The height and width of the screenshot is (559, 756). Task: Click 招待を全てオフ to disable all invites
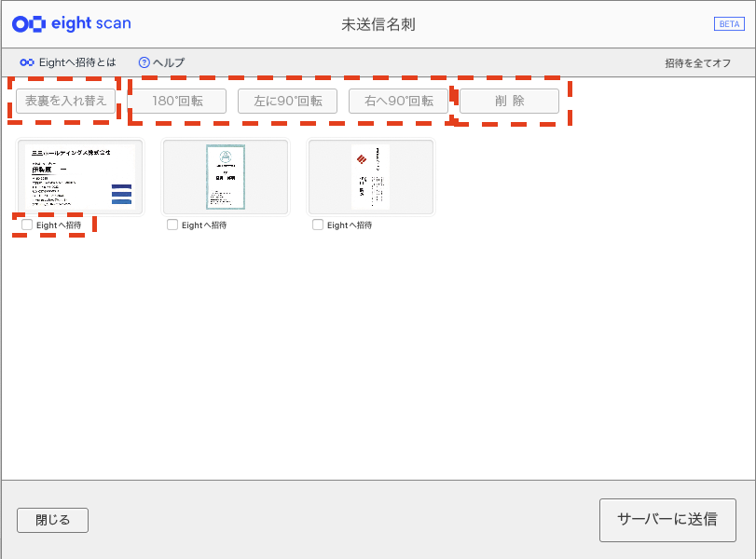[x=697, y=63]
